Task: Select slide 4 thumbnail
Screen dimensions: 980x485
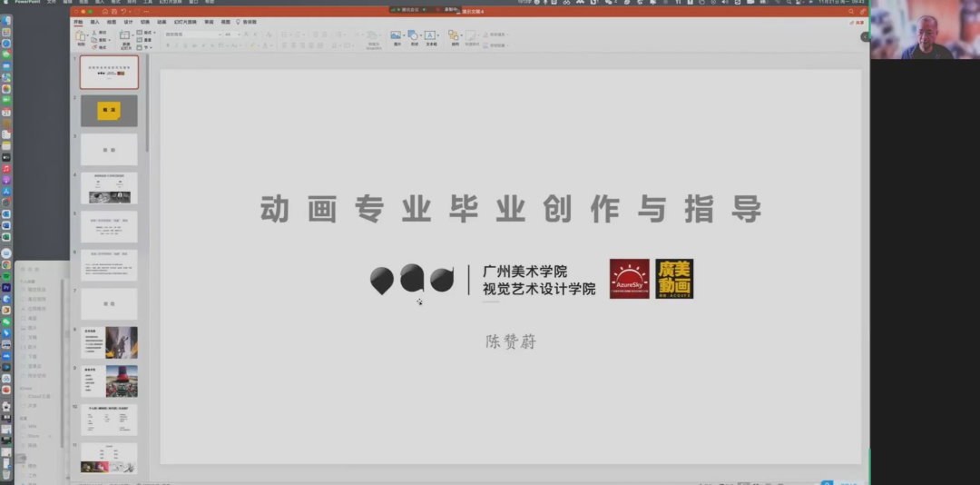Action: pos(109,188)
